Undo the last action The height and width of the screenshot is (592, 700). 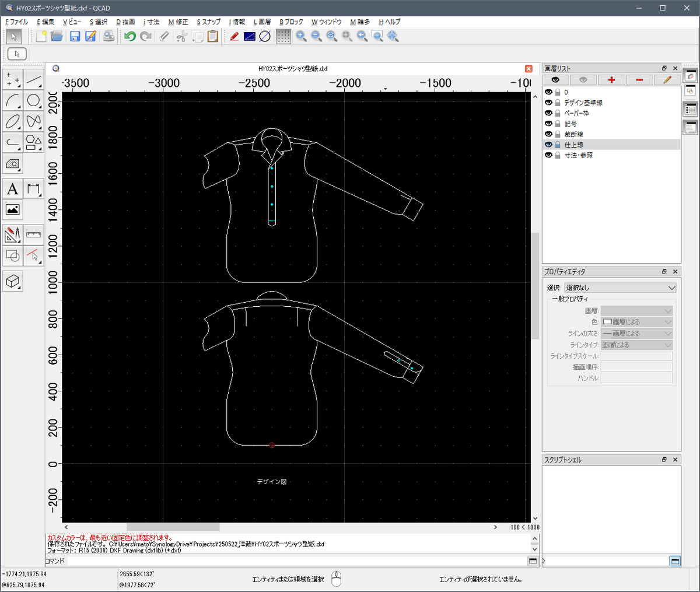tap(130, 36)
